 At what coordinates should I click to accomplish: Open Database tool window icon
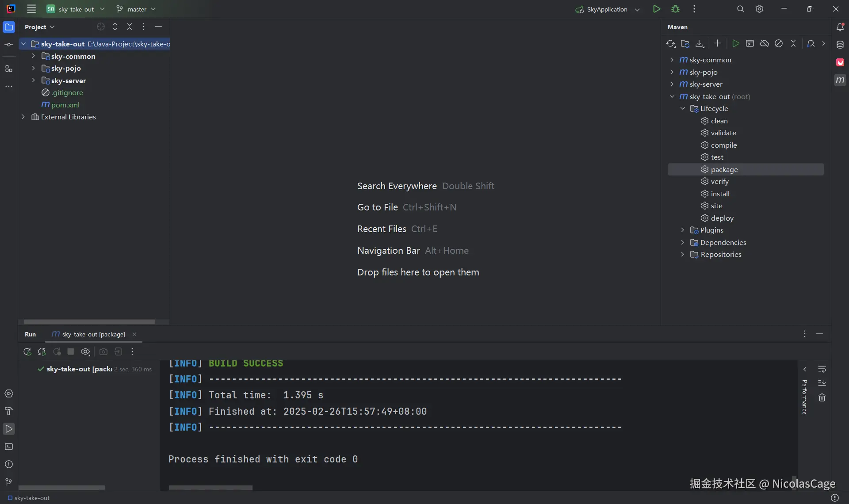(840, 45)
